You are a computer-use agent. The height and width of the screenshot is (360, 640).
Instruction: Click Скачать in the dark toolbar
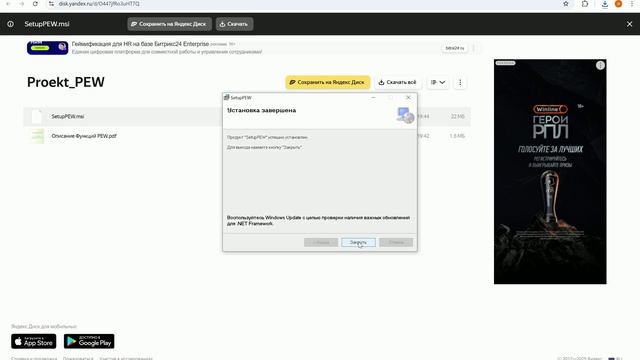234,24
